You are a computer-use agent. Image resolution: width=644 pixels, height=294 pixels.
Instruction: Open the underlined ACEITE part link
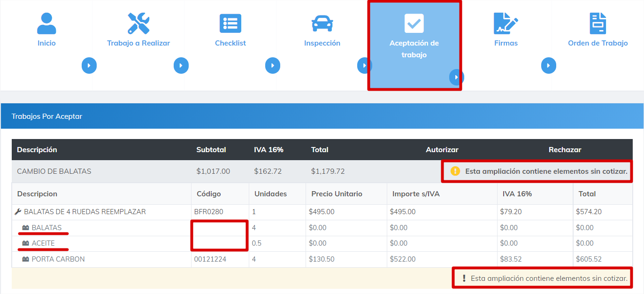(x=43, y=243)
